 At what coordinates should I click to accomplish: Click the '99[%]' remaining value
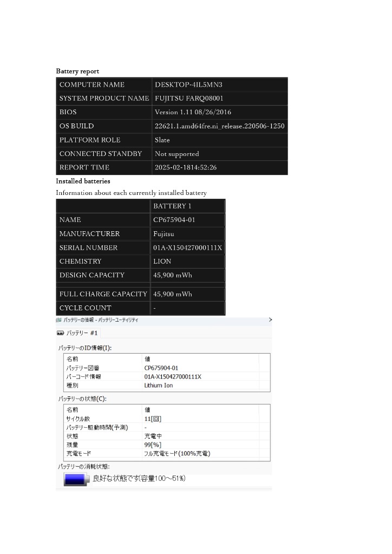(x=153, y=445)
